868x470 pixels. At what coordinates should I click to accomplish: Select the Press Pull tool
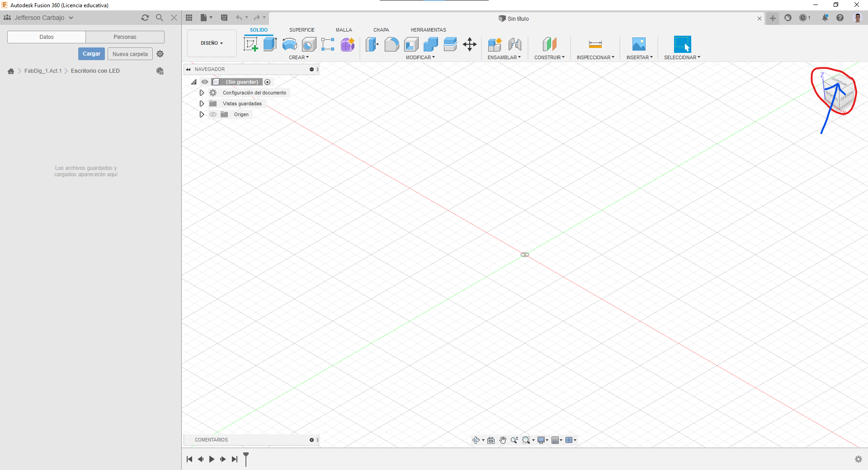[x=372, y=44]
